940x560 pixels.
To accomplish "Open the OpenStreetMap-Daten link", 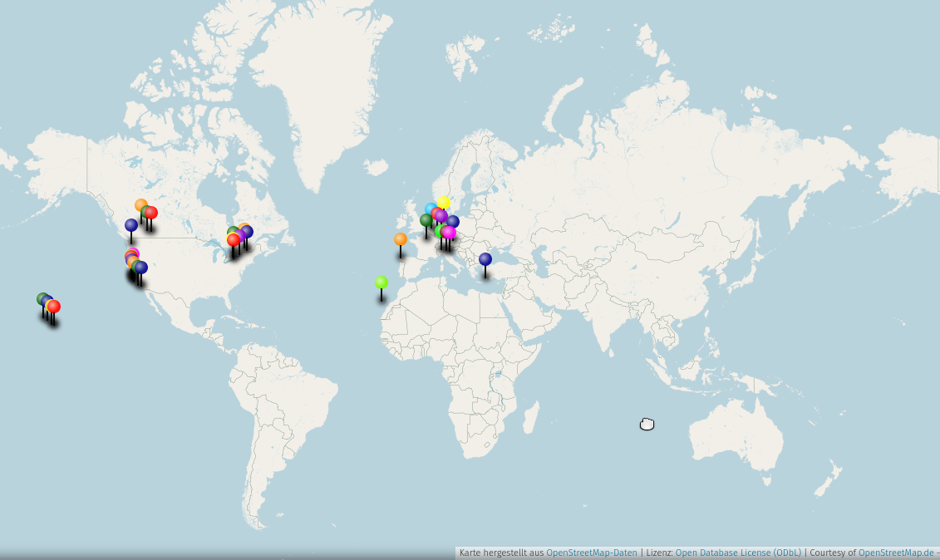I will pyautogui.click(x=591, y=553).
